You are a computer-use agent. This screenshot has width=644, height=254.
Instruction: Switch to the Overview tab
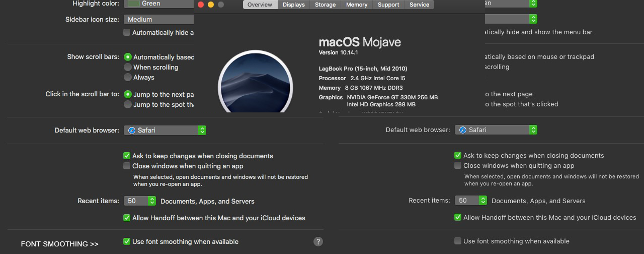pyautogui.click(x=260, y=5)
